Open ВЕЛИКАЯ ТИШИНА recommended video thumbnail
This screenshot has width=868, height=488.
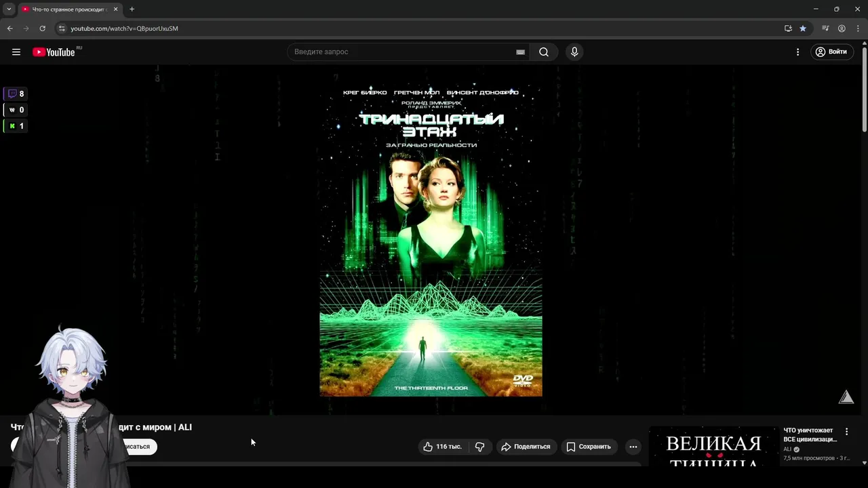[713, 447]
